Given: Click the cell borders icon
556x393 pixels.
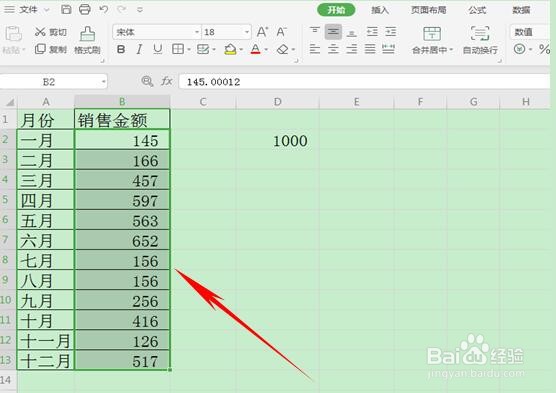Looking at the screenshot, I should click(x=178, y=49).
